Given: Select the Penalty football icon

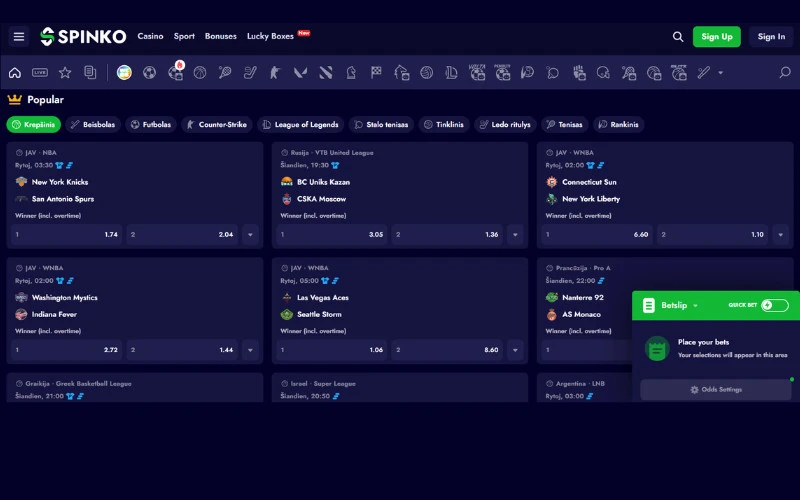Looking at the screenshot, I should pyautogui.click(x=503, y=72).
